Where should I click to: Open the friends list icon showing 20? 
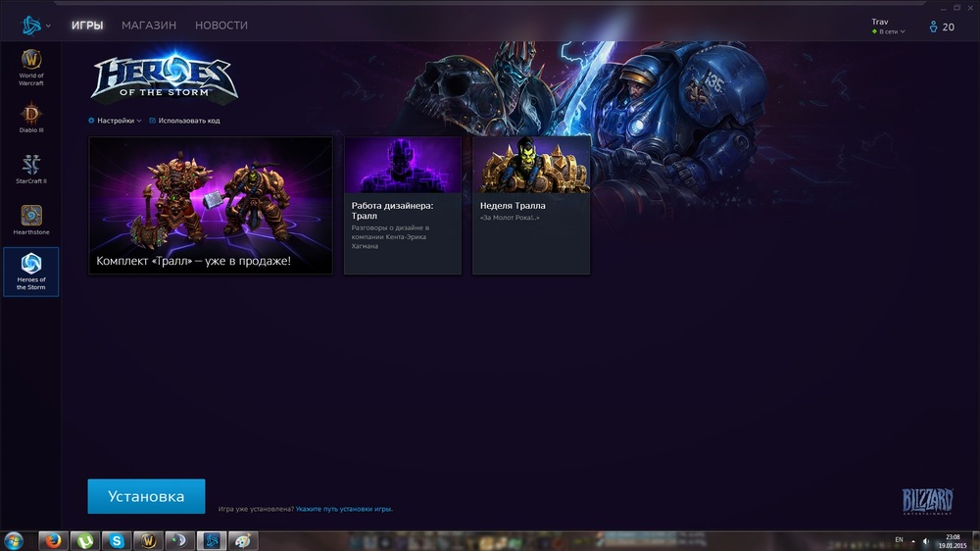click(x=940, y=26)
